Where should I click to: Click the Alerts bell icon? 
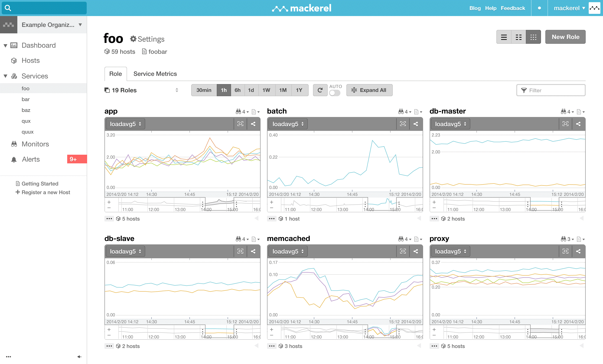(14, 159)
